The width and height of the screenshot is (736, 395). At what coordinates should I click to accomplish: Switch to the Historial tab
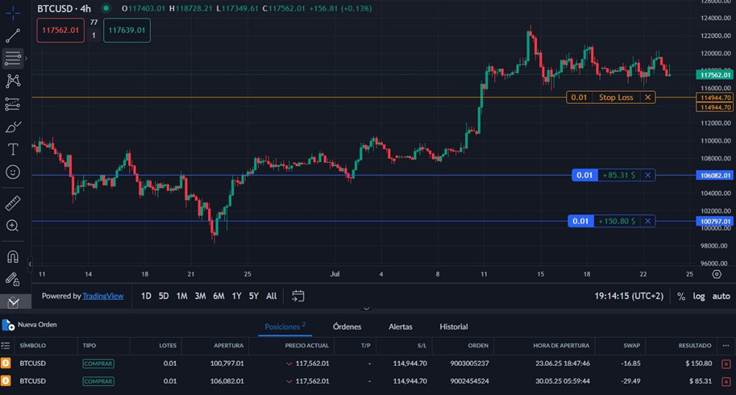tap(453, 327)
